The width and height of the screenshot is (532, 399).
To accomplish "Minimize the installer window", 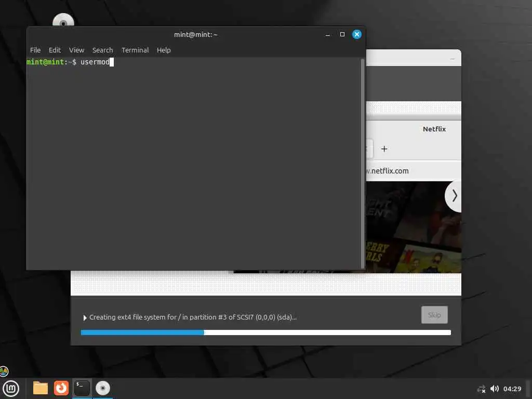I will [x=453, y=59].
